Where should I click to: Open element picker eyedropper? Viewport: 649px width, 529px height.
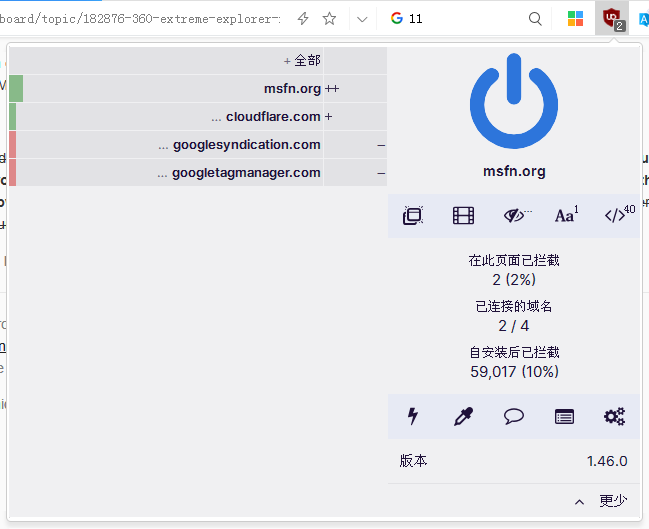click(463, 416)
